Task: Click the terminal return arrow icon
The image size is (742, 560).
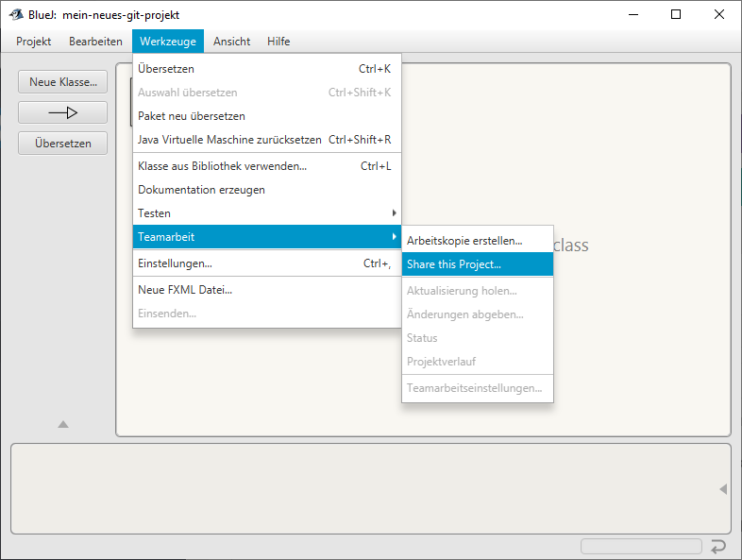Action: [718, 546]
